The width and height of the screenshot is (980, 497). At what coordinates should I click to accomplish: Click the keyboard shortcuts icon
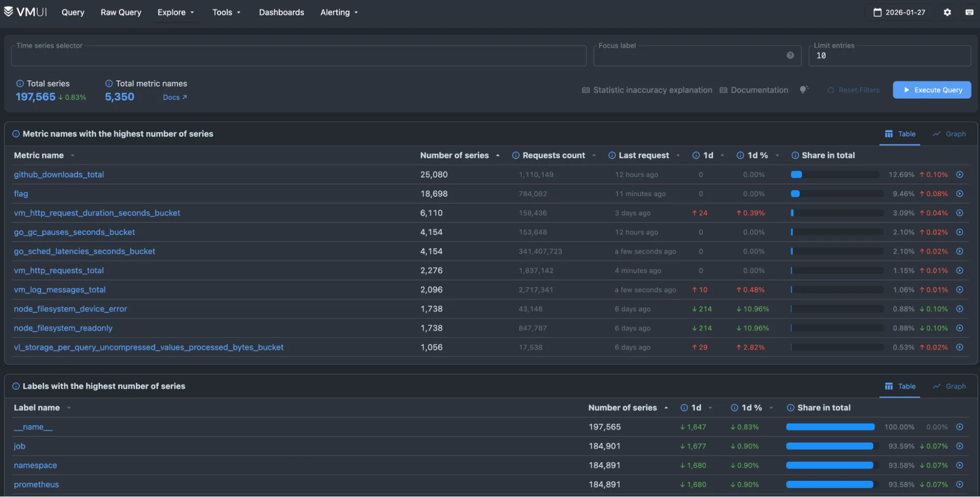point(969,12)
